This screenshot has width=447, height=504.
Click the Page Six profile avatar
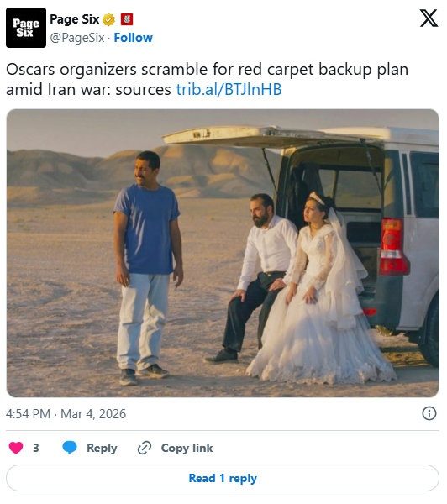click(26, 28)
